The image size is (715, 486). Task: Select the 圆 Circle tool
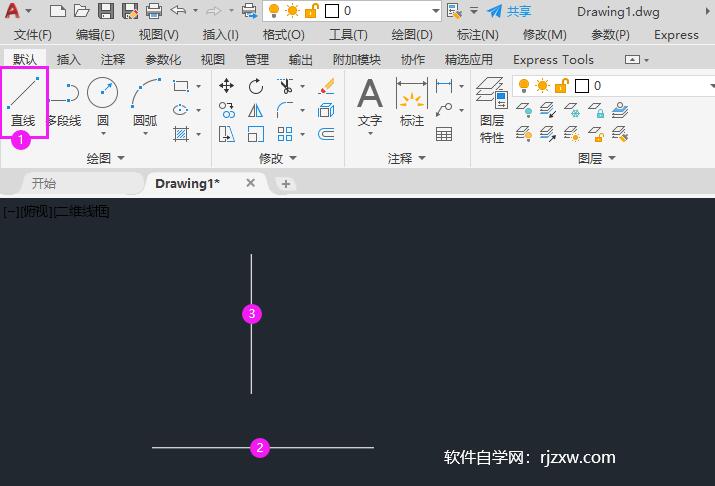click(103, 101)
